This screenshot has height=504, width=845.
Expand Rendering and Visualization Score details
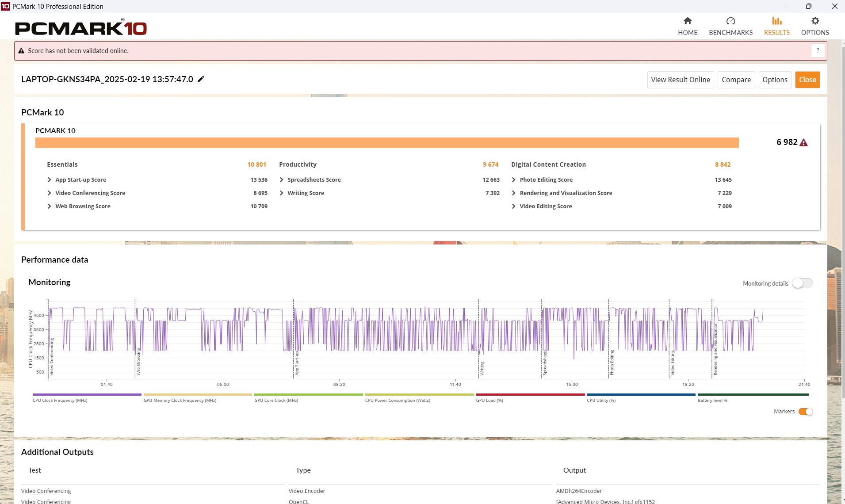[x=514, y=193]
